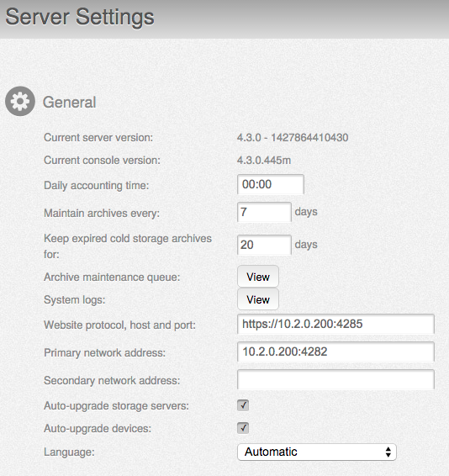
Task: Click the current console version value
Action: 264,160
